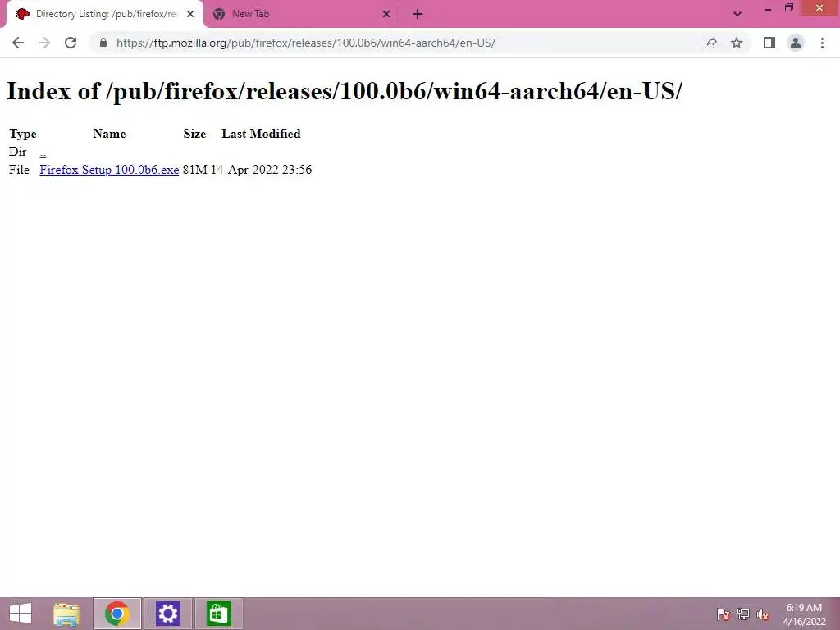
Task: Open a new tab with plus button
Action: [418, 14]
